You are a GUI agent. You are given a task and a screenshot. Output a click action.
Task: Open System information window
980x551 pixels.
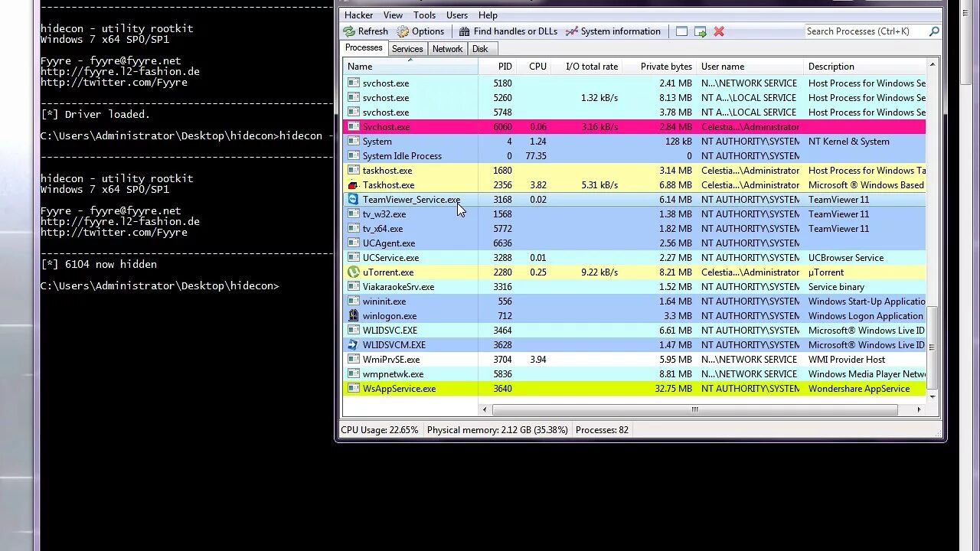pyautogui.click(x=612, y=31)
